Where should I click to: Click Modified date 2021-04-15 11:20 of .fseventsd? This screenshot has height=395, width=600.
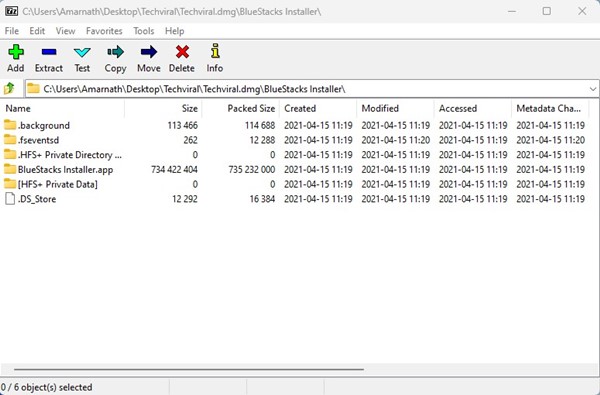396,140
